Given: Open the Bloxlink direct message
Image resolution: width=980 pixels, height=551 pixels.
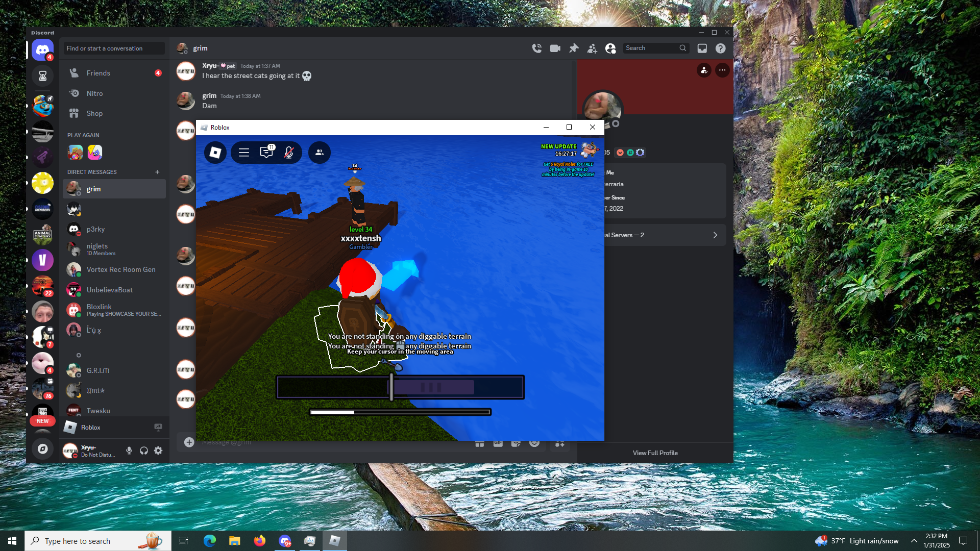Looking at the screenshot, I should 114,310.
